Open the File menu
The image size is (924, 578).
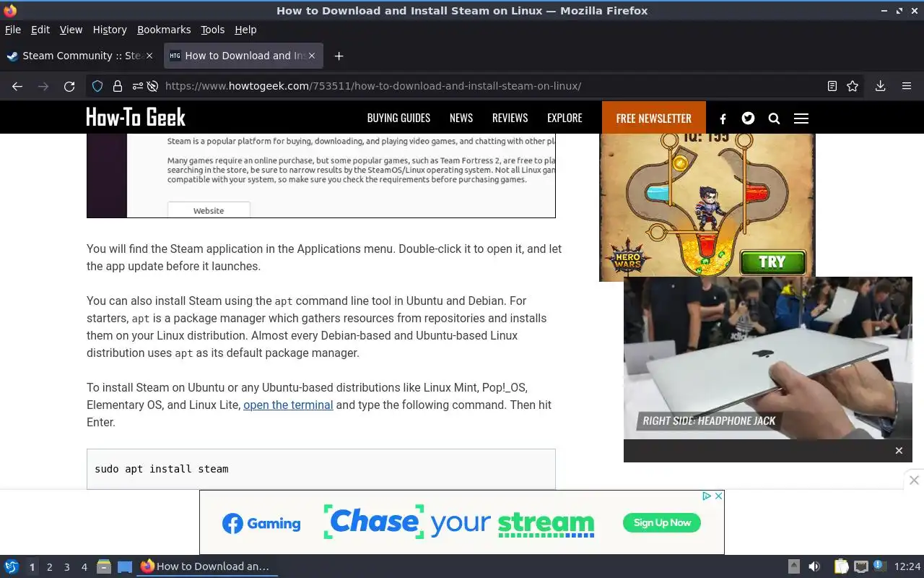tap(13, 30)
